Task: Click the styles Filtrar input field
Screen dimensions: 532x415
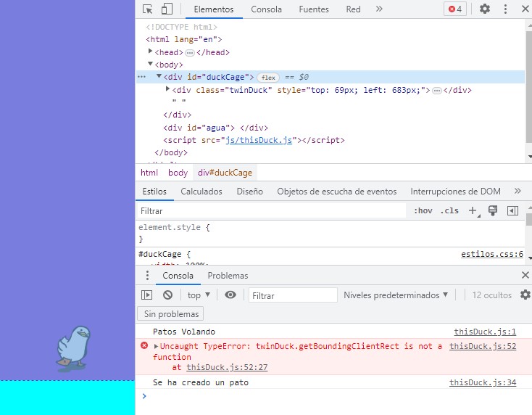Action: (271, 211)
